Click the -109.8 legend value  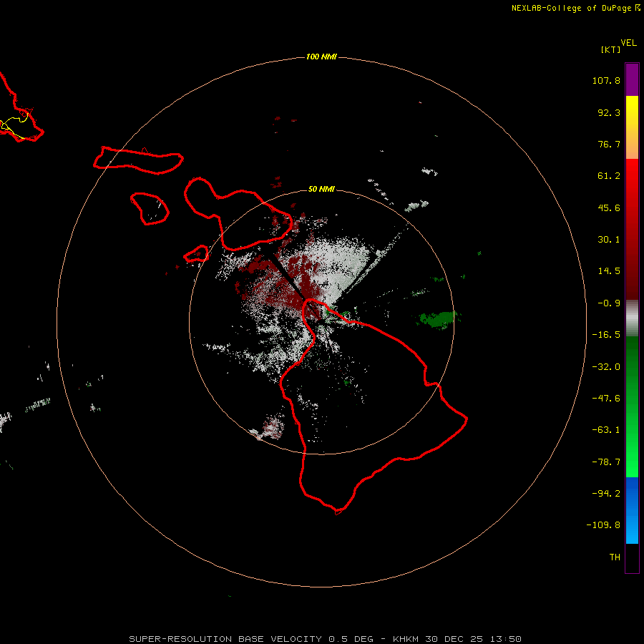pyautogui.click(x=604, y=525)
